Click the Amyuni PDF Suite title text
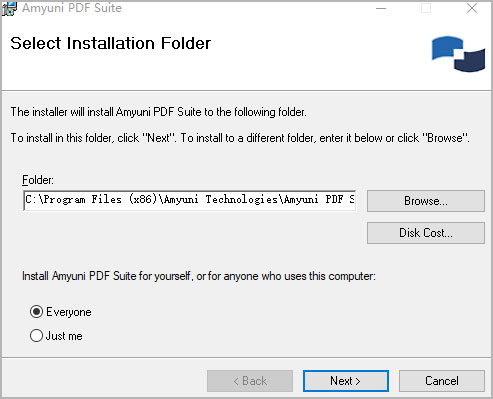This screenshot has width=493, height=399. click(x=72, y=8)
